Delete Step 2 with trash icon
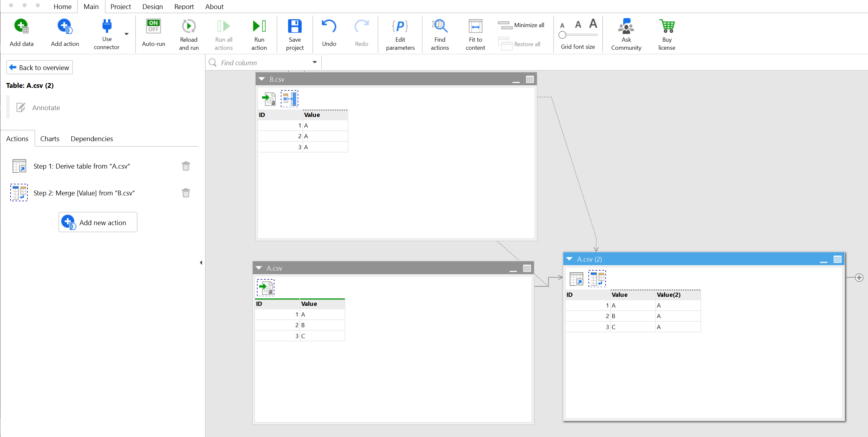This screenshot has height=437, width=868. [x=186, y=193]
